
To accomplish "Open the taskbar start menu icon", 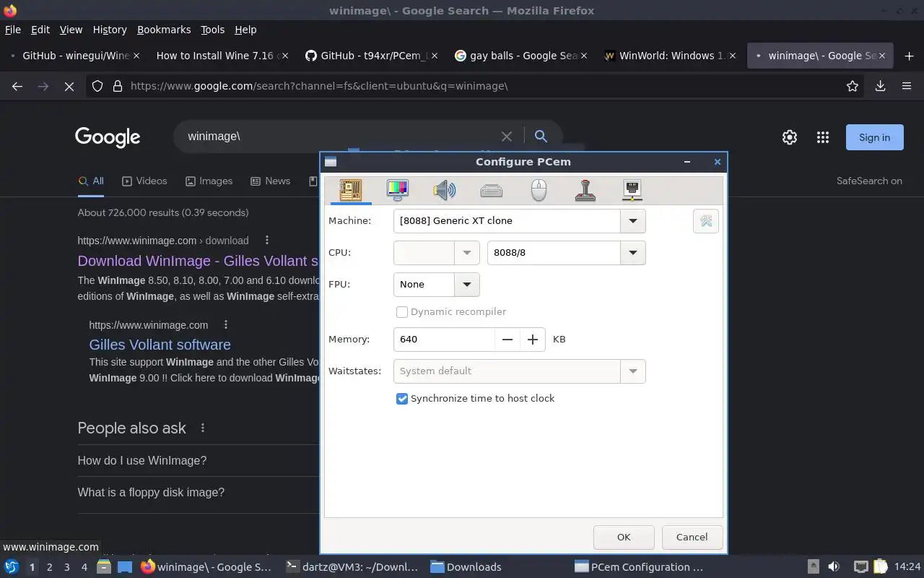I will 11,566.
